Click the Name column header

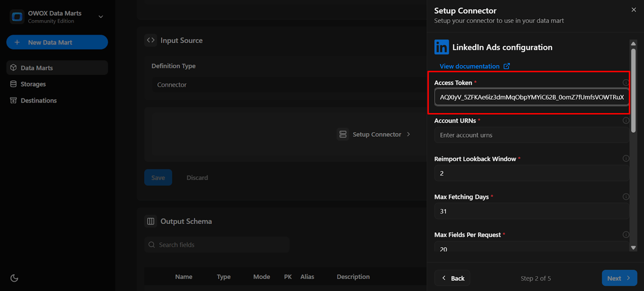[x=184, y=277]
